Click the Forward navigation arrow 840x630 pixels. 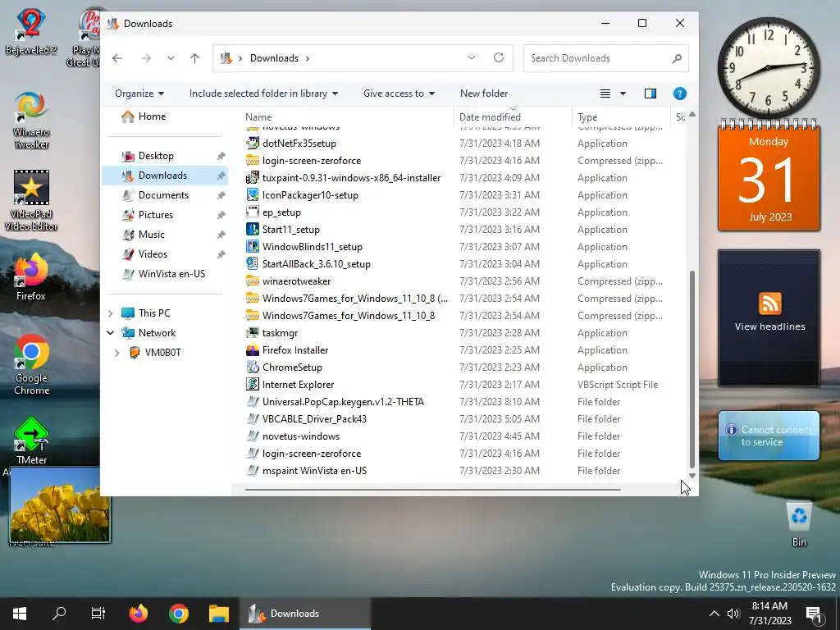[x=146, y=58]
